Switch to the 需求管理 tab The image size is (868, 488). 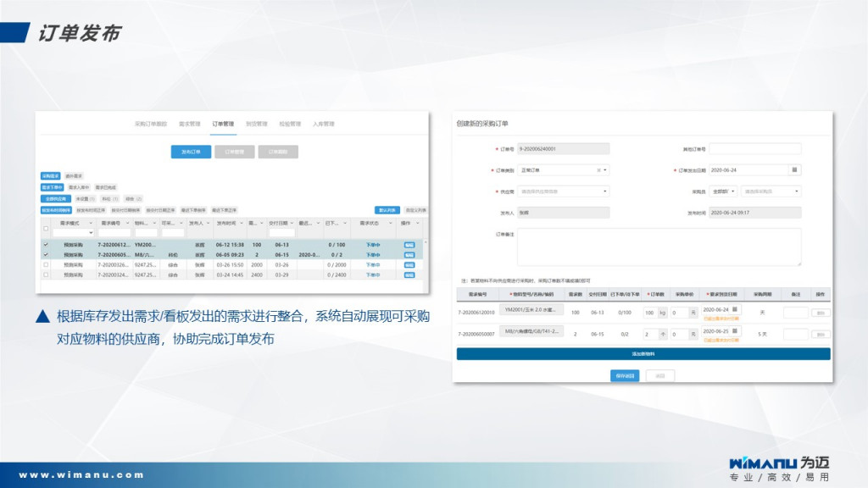click(189, 124)
